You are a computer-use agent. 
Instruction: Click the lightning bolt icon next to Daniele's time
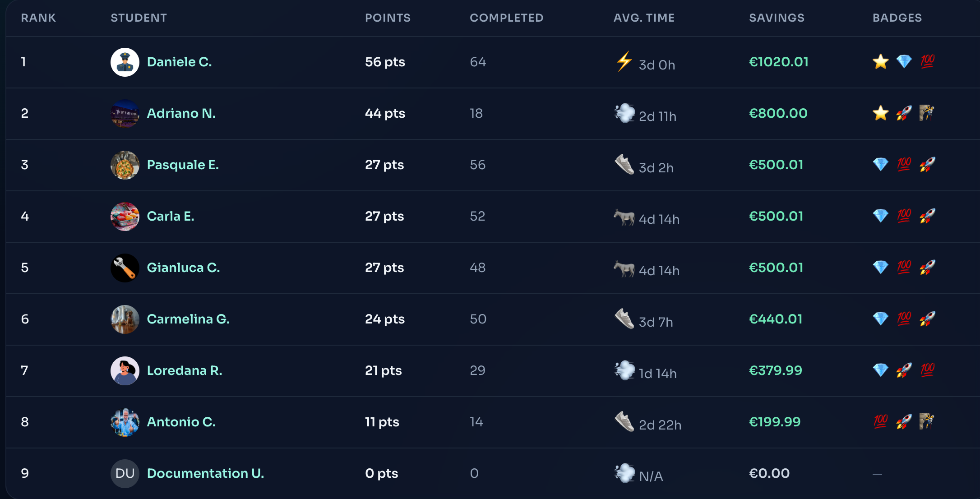click(x=624, y=62)
